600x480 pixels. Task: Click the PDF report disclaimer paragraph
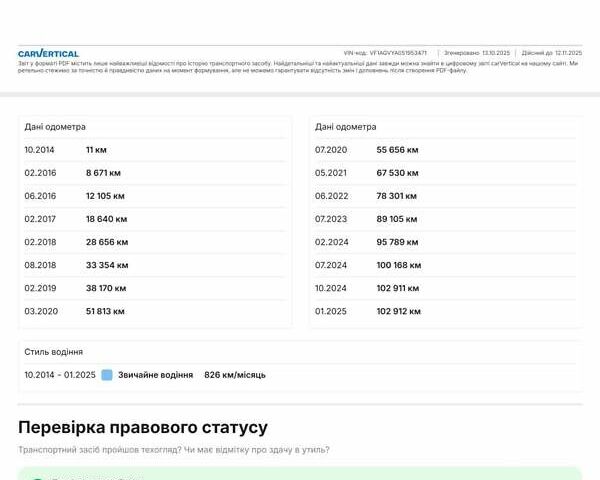[x=298, y=67]
